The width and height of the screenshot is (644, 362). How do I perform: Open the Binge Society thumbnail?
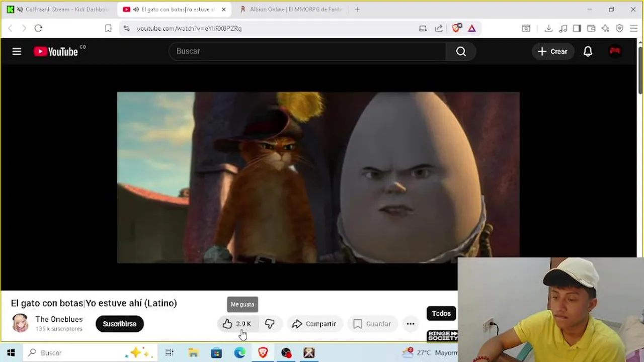pyautogui.click(x=442, y=336)
